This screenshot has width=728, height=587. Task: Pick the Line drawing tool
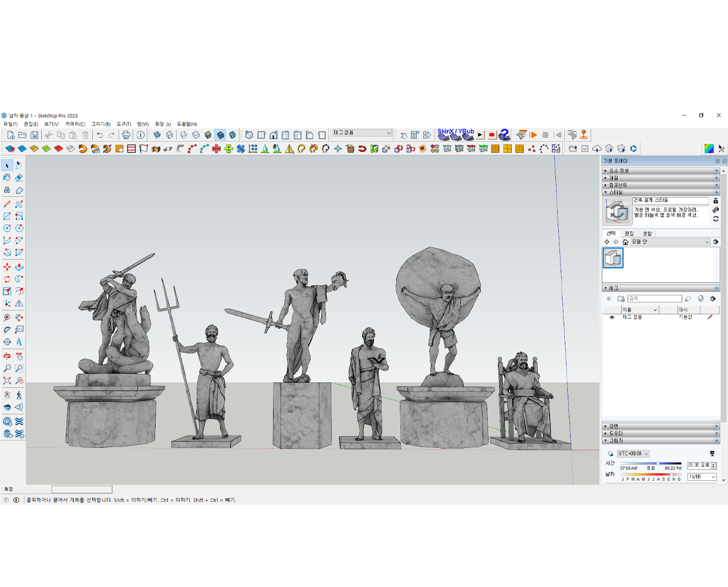7,204
